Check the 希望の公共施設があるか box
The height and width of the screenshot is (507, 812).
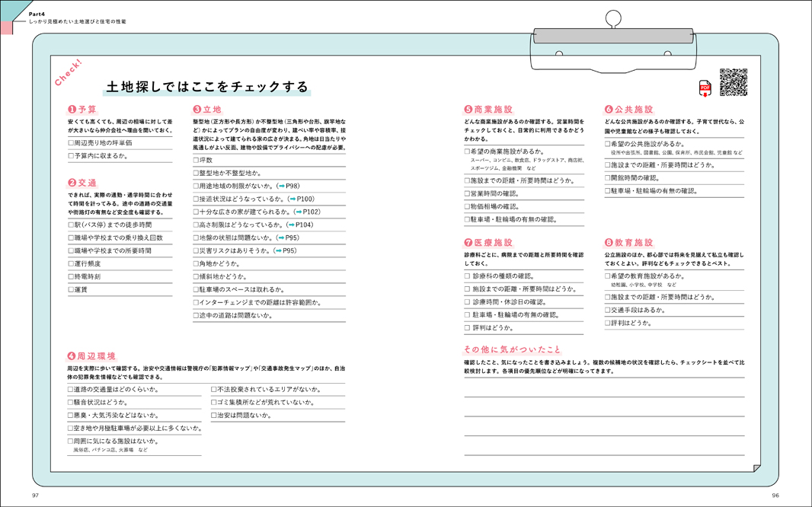(607, 145)
